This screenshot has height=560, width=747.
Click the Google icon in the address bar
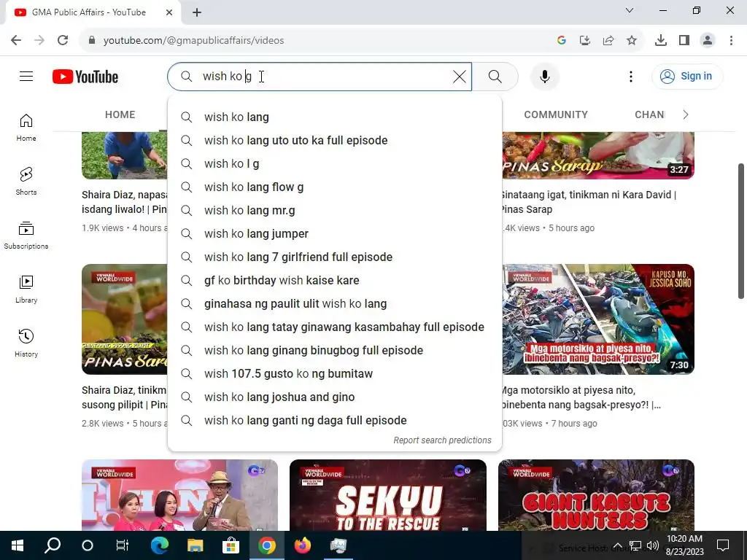click(561, 40)
